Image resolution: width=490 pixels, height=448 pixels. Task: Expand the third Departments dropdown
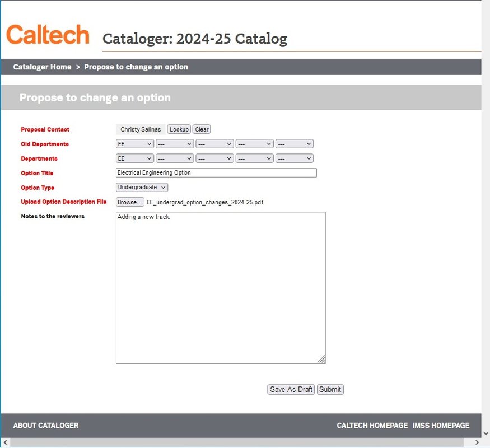[x=214, y=158]
